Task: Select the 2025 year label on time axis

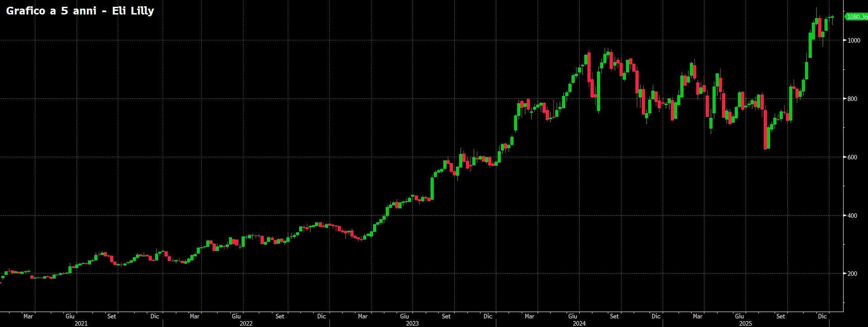Action: tap(746, 323)
